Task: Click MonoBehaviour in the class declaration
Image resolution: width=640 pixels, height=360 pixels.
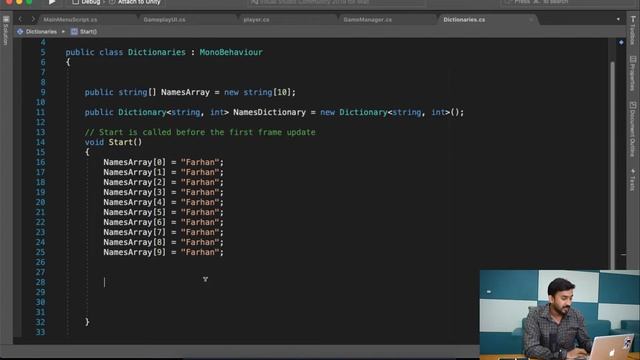Action: [x=231, y=52]
